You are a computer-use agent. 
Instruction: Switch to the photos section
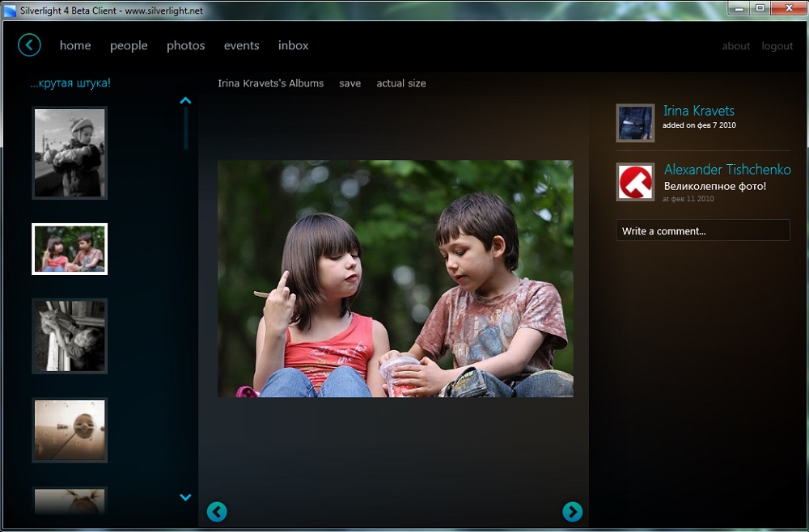pyautogui.click(x=185, y=46)
